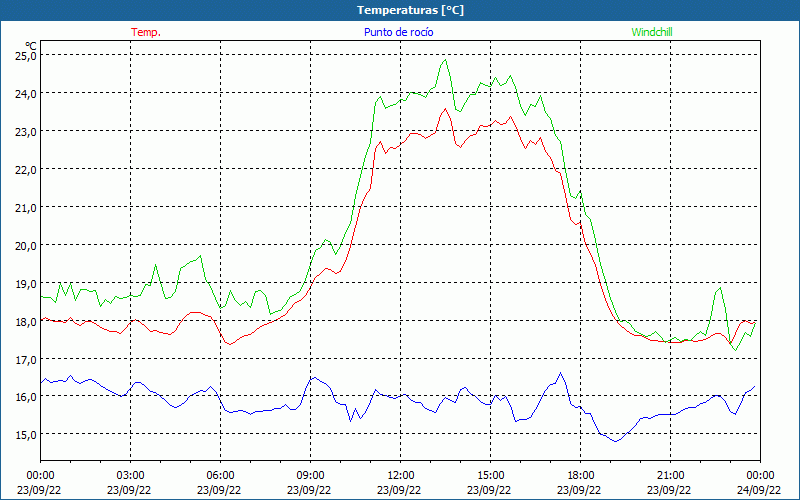The image size is (800, 500).
Task: Click the 23,0 y-axis value
Action: tap(26, 131)
